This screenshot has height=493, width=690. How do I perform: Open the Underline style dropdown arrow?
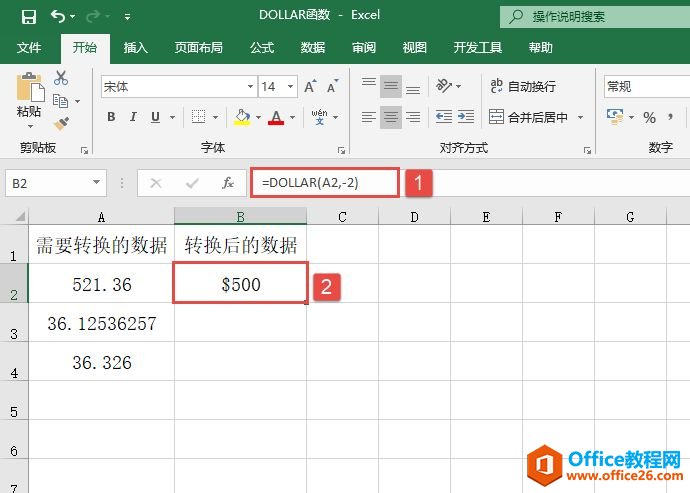point(172,117)
